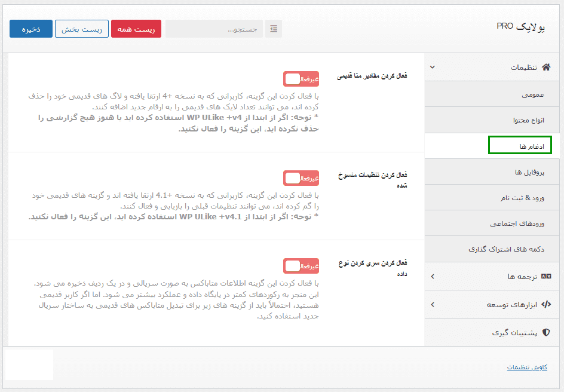Click the shield icon next to پشتیبان گیری
This screenshot has height=392, width=564.
coord(546,332)
